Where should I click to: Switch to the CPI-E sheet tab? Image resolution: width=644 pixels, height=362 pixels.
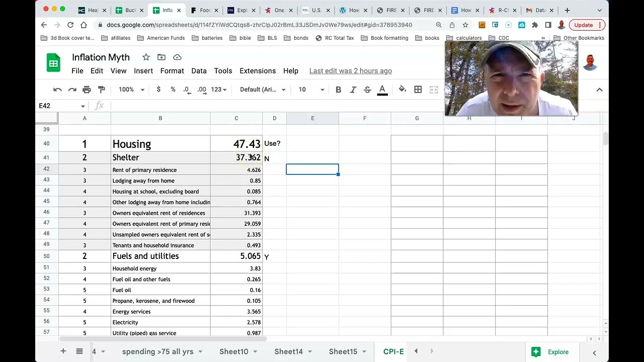(x=393, y=351)
